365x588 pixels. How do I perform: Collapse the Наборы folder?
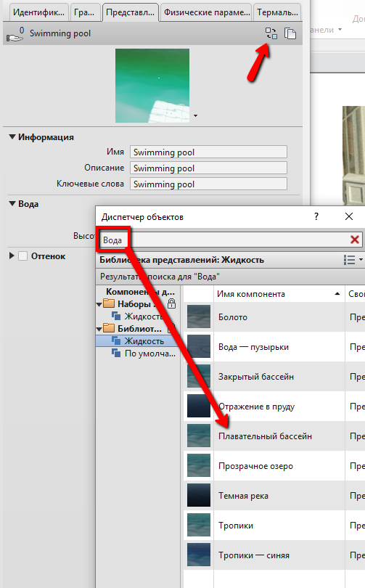99,304
